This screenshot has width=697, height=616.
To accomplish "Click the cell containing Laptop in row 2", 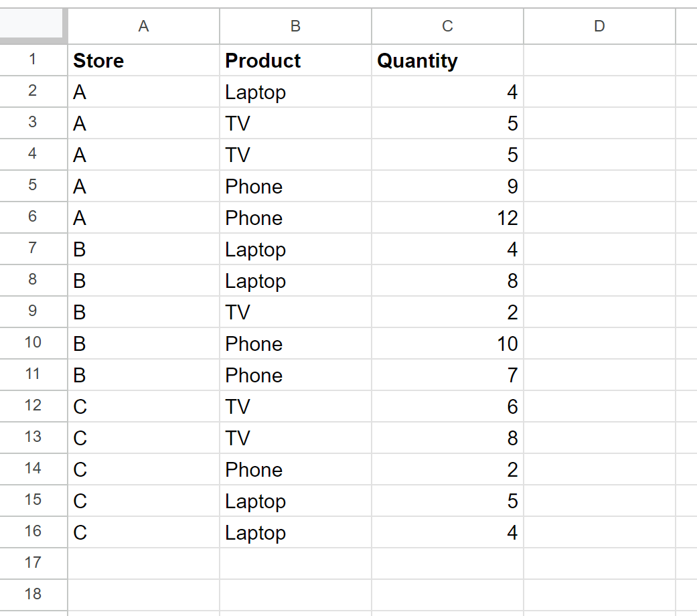I will (x=295, y=92).
